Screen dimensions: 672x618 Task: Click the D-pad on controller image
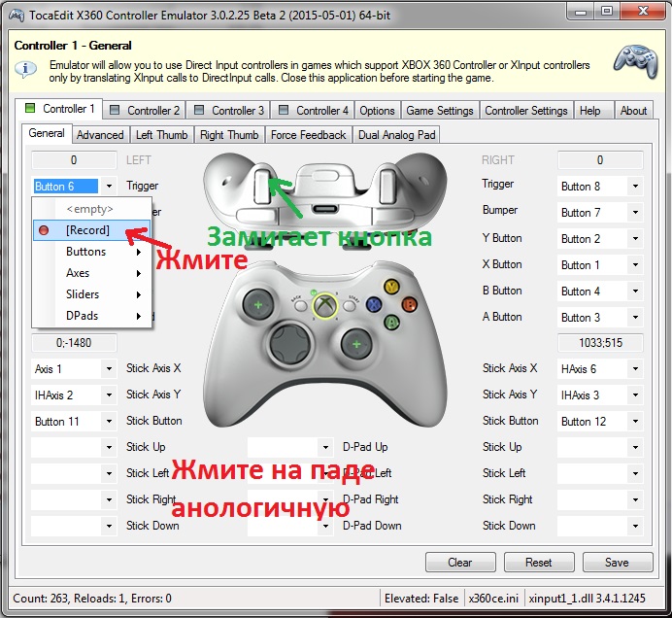coord(290,344)
